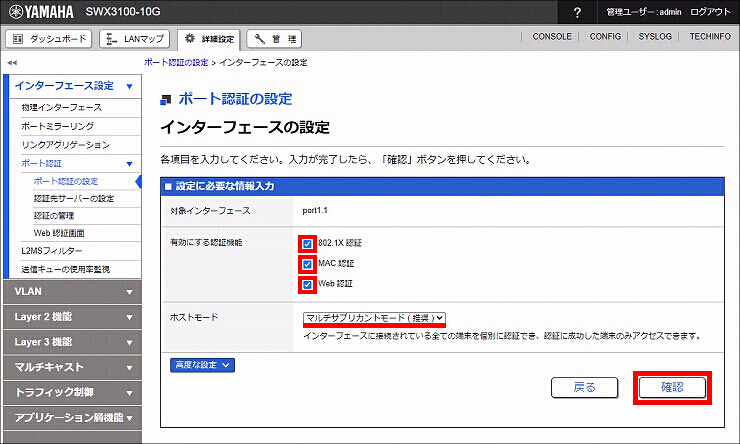The width and height of the screenshot is (740, 444).
Task: Open the ホストモード dropdown
Action: pos(374,318)
